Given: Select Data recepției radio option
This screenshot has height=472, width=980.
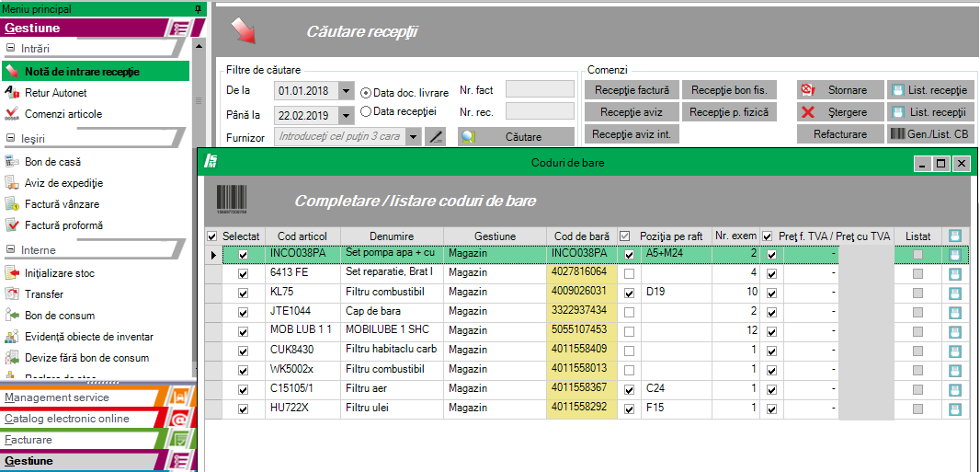Looking at the screenshot, I should click(366, 111).
